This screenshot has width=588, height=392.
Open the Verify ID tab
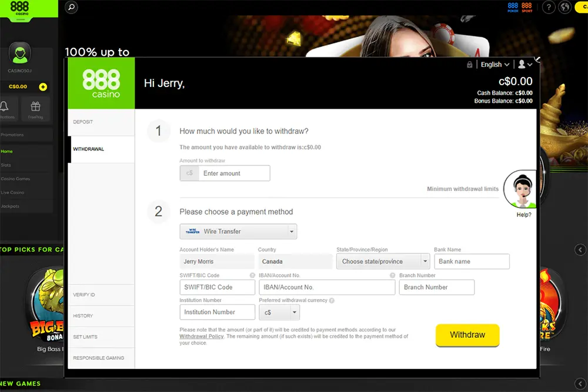(101, 295)
